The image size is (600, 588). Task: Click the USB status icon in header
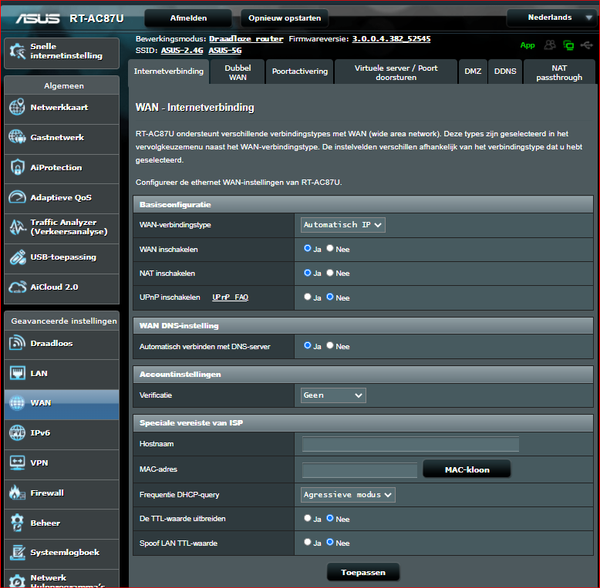coord(586,45)
